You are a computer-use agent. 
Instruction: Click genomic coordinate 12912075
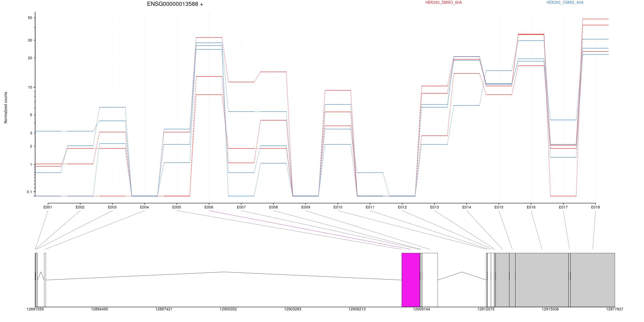coord(486,309)
